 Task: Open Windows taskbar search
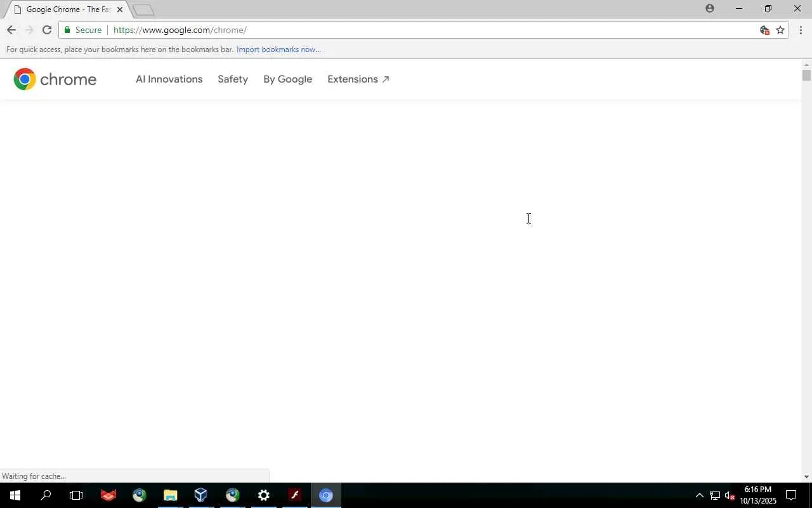[x=46, y=495]
